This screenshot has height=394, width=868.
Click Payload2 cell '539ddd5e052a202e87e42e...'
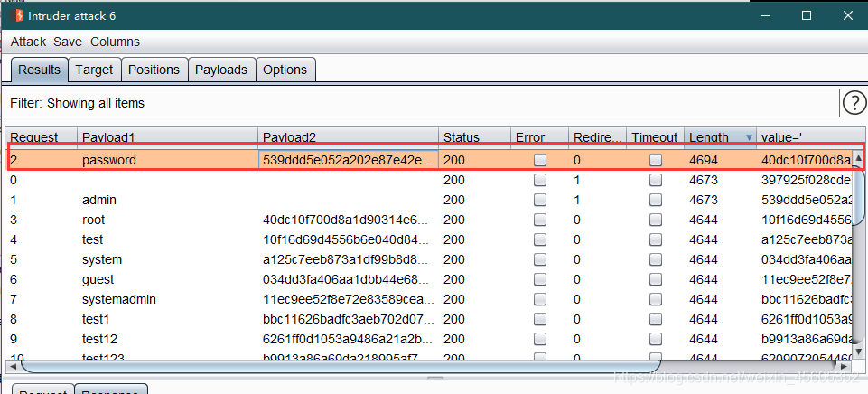coord(349,160)
